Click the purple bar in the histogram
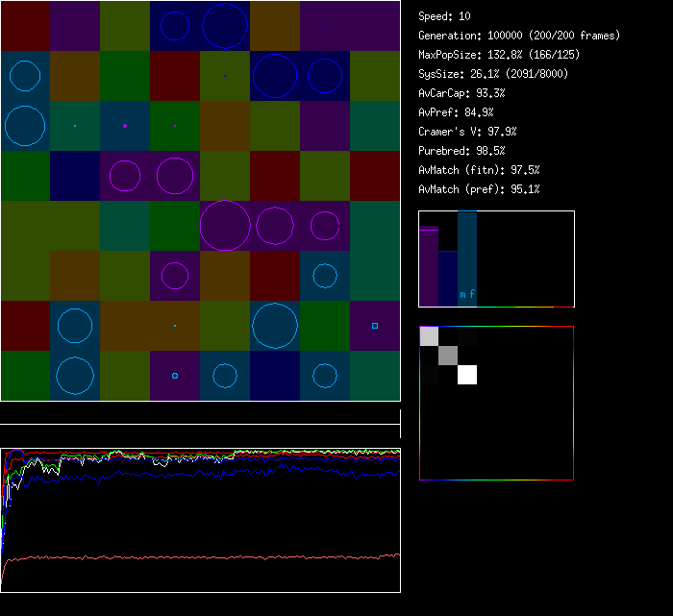Viewport: 673px width, 616px height. [x=428, y=266]
